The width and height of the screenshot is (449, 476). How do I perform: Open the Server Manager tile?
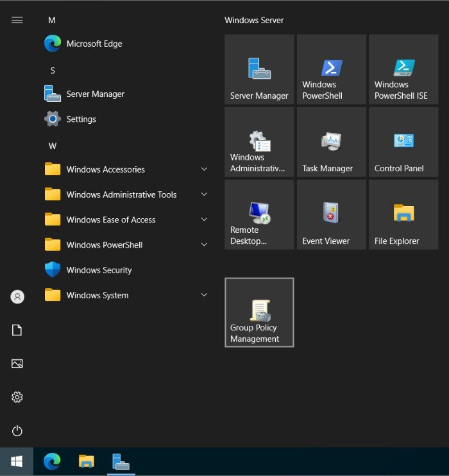coord(259,69)
